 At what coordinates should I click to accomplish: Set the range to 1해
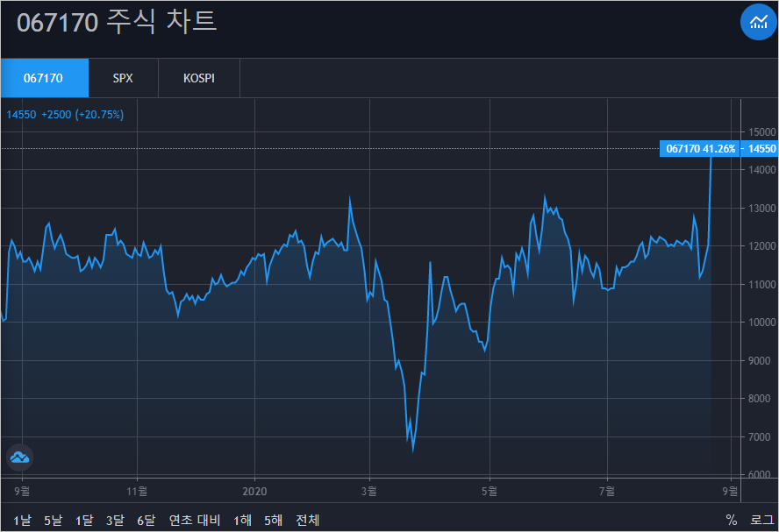(242, 520)
